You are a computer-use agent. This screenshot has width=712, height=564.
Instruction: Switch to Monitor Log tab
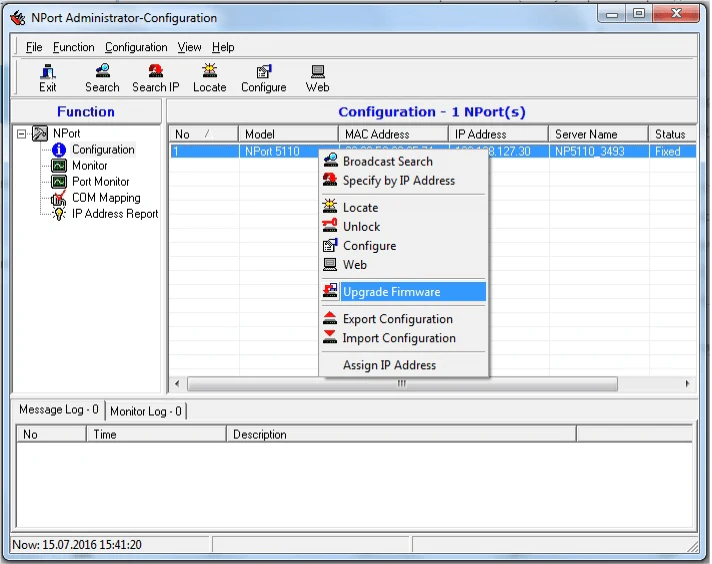pos(146,411)
